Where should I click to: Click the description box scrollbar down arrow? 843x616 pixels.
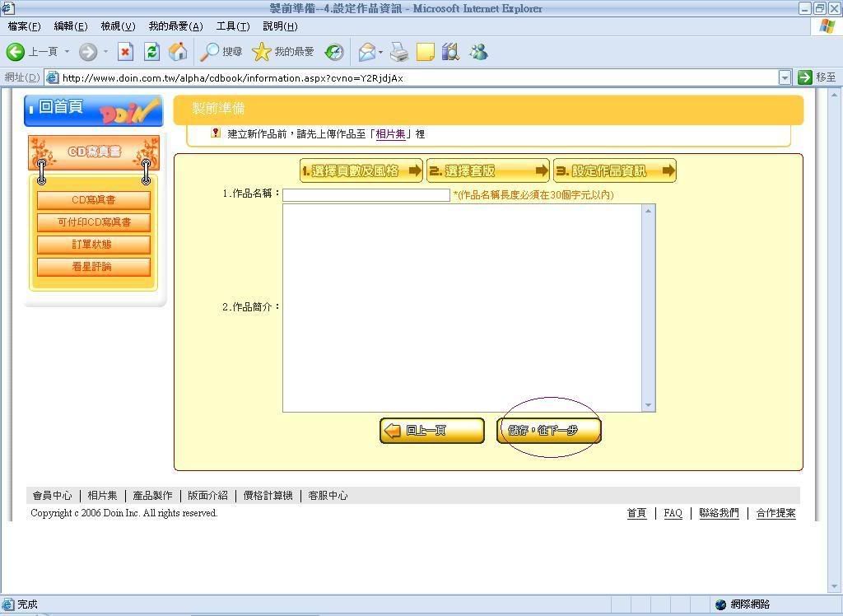pyautogui.click(x=649, y=405)
